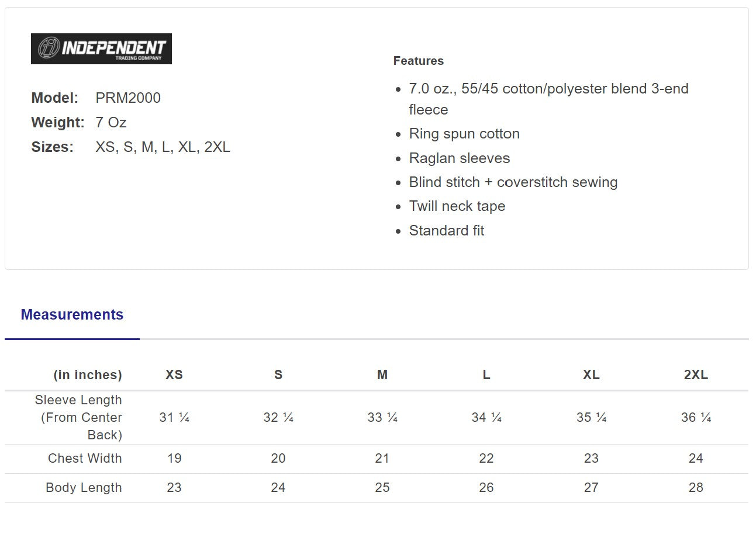Click the model number PRM2000

click(x=128, y=98)
